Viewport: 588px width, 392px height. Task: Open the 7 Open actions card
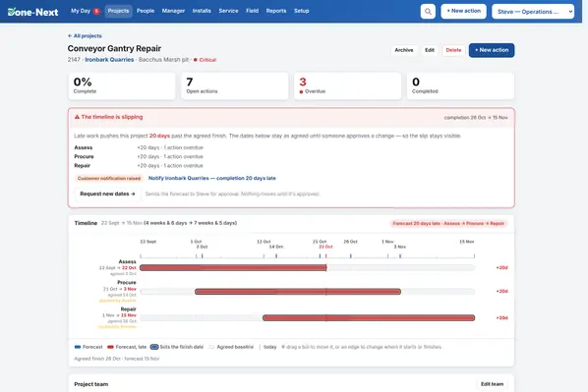pos(235,85)
